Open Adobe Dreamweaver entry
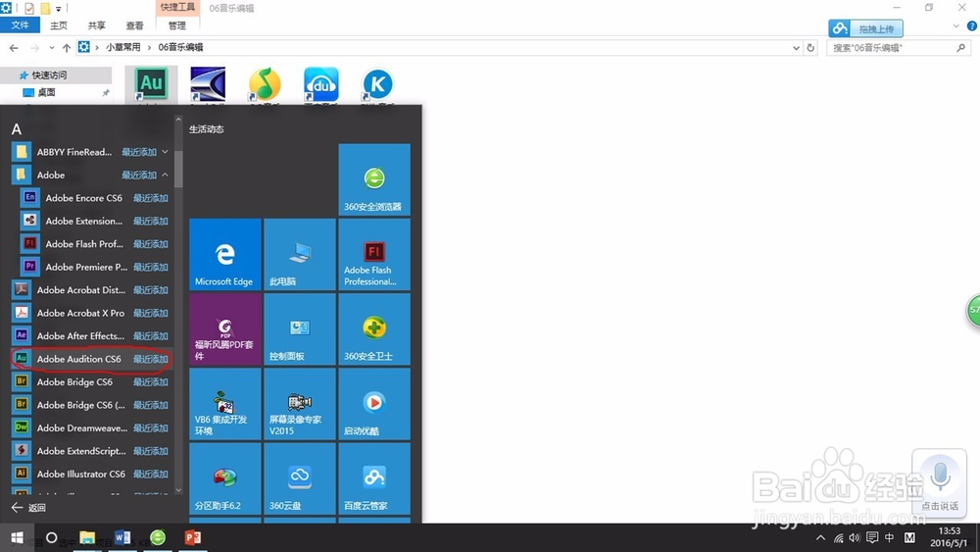 [90, 428]
